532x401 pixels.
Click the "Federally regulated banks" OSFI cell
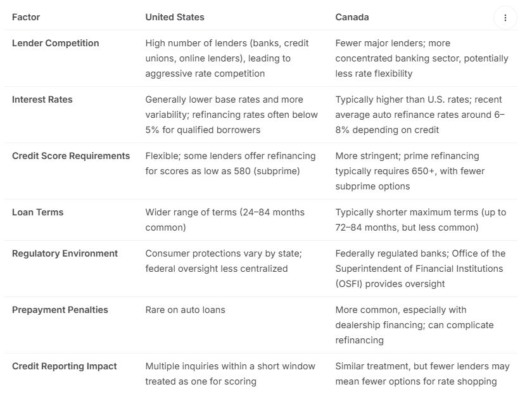point(419,269)
